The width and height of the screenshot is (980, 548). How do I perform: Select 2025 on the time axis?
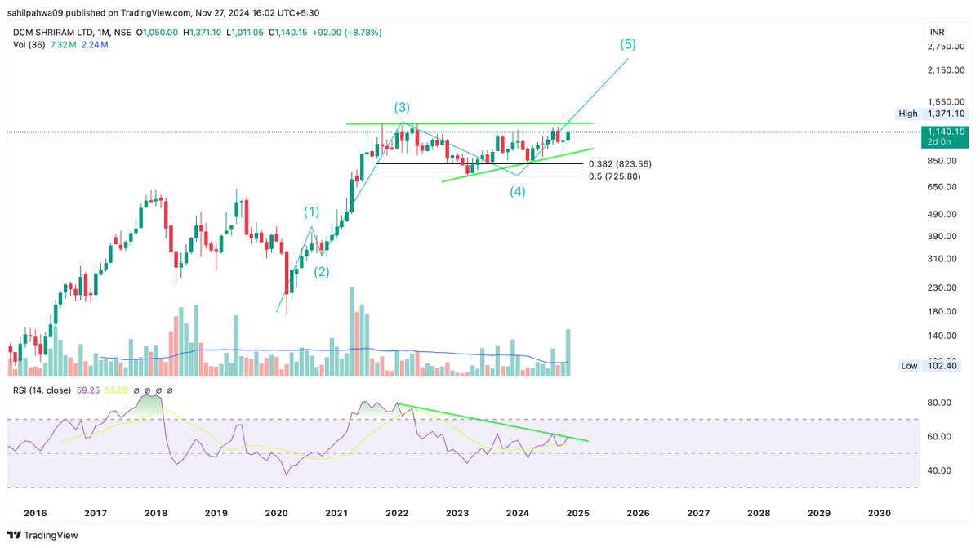pos(577,513)
